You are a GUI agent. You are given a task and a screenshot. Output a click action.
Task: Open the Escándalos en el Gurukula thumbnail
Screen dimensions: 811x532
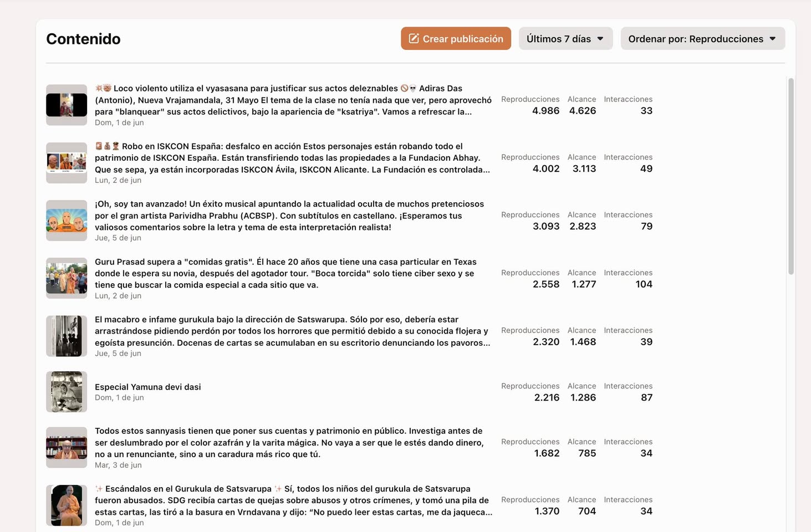[x=67, y=505]
